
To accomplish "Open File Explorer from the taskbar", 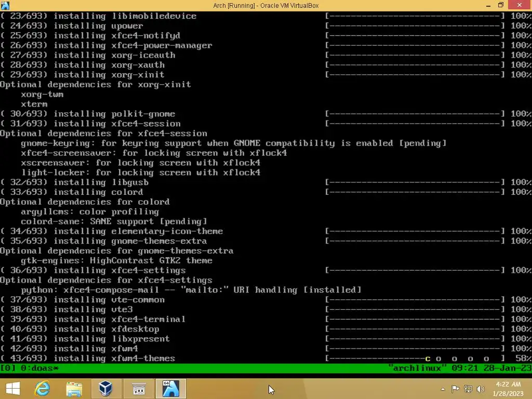I will 74,389.
